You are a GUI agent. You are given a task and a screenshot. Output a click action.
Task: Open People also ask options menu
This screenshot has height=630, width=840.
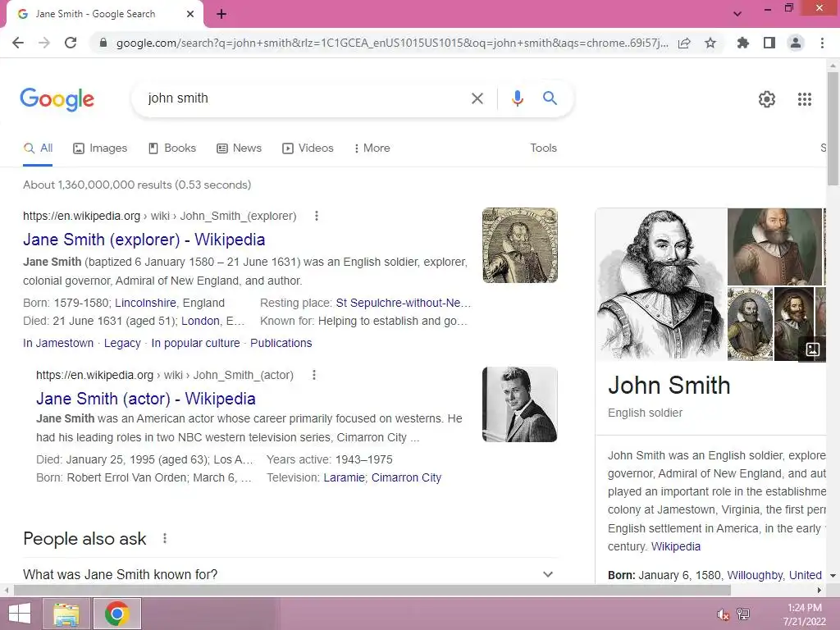165,538
